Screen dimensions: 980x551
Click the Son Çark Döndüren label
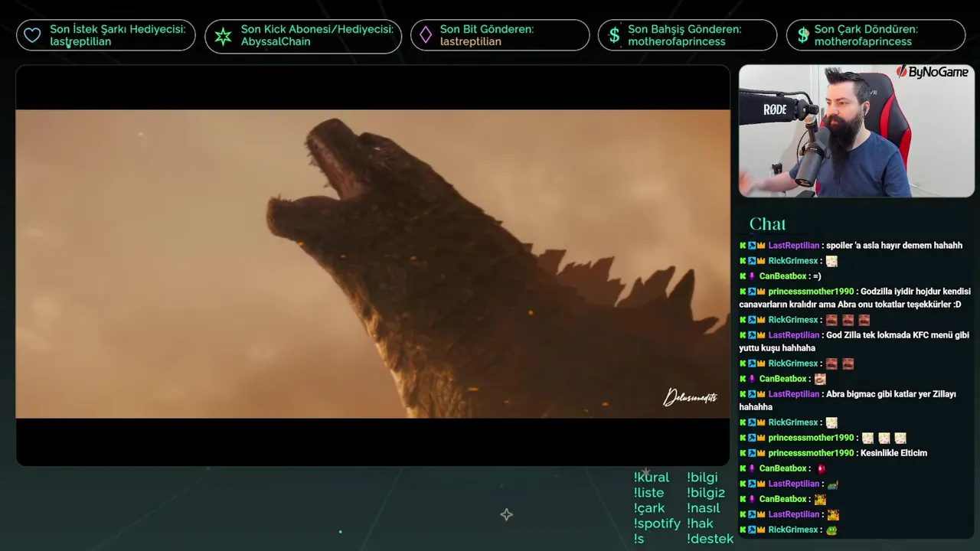pos(866,29)
